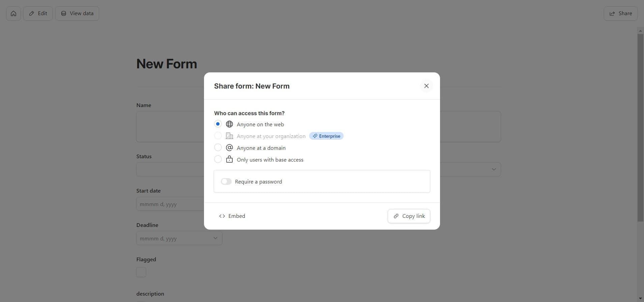
Task: Copy the form link
Action: [409, 216]
